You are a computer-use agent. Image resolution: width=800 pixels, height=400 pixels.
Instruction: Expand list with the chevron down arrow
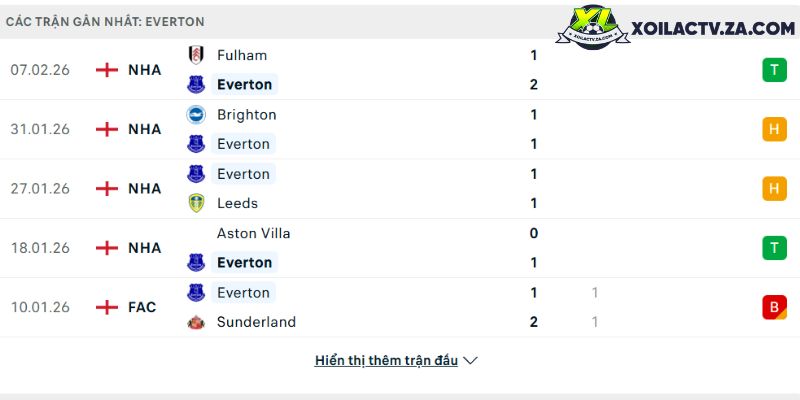pyautogui.click(x=471, y=360)
